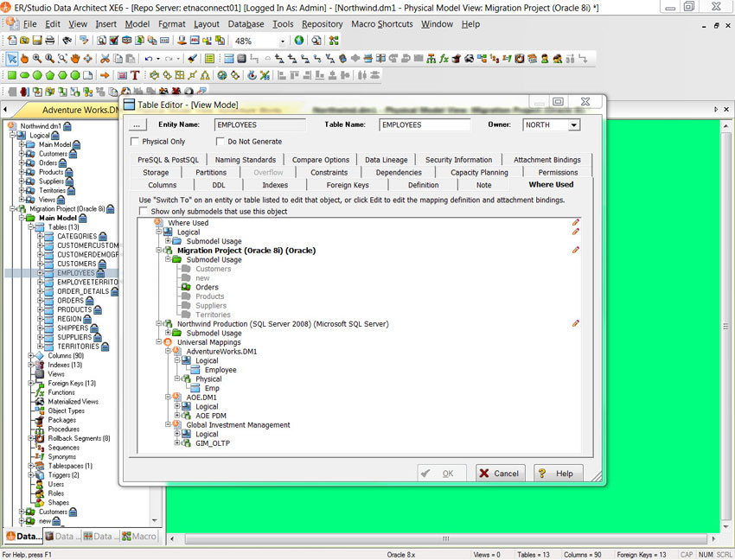The height and width of the screenshot is (560, 735).
Task: Open the Owner dropdown showing NORTH
Action: click(574, 125)
